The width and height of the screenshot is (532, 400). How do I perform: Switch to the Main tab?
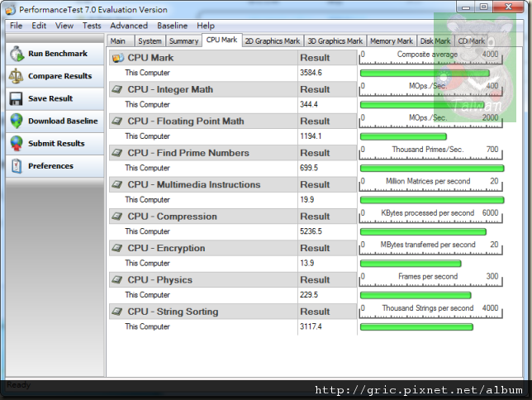click(121, 41)
